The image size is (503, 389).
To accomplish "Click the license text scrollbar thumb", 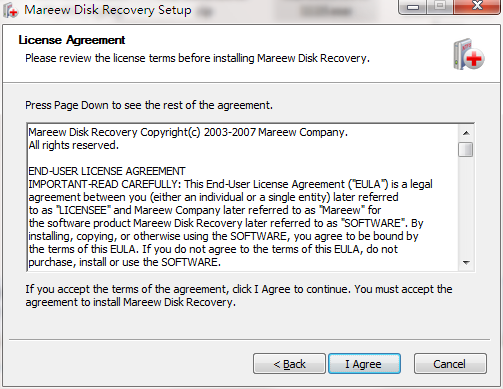I will click(x=466, y=149).
